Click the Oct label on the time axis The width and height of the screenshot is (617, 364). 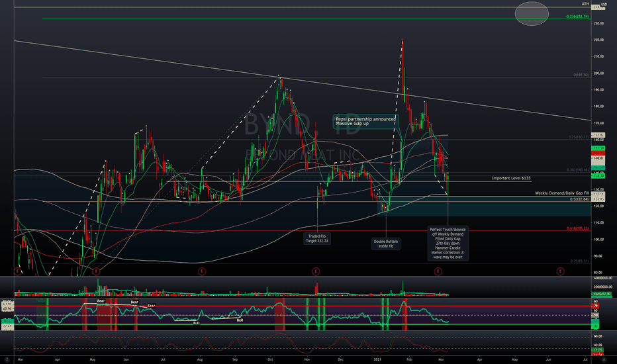pyautogui.click(x=270, y=359)
